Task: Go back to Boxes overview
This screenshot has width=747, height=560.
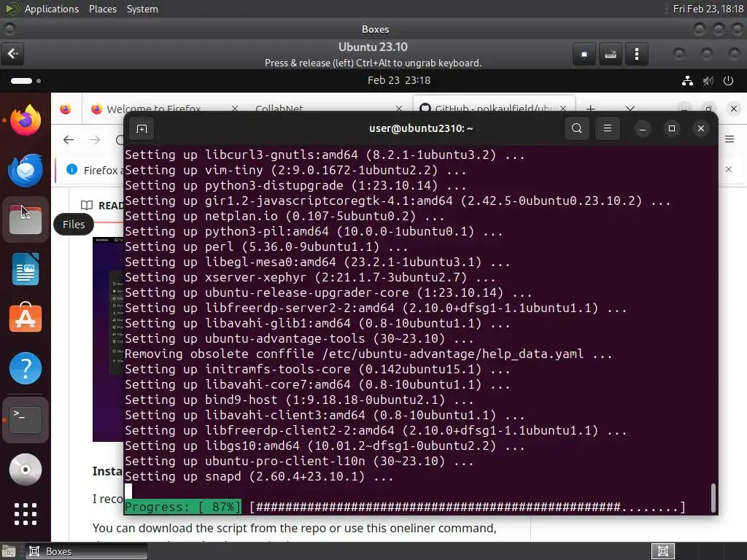Action: [13, 53]
